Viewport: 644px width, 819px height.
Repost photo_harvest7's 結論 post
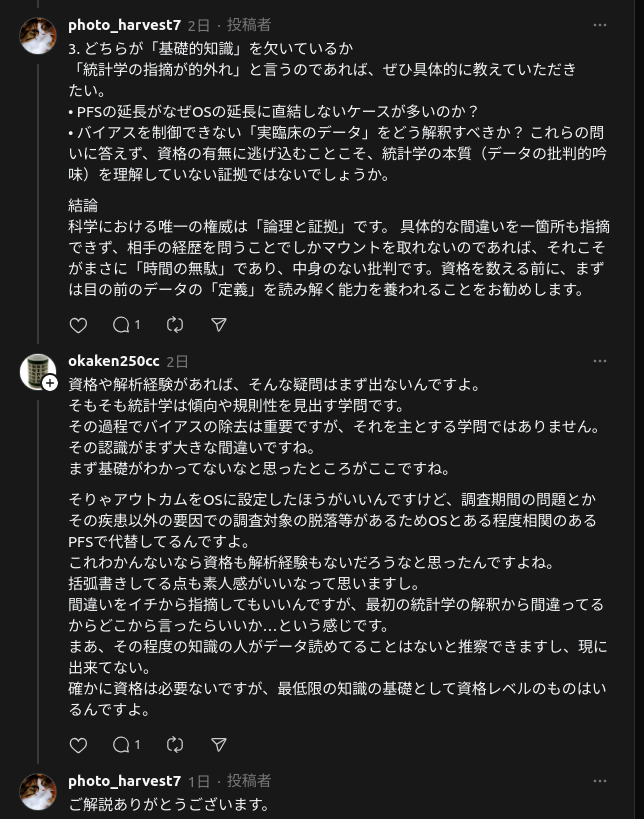tap(175, 325)
